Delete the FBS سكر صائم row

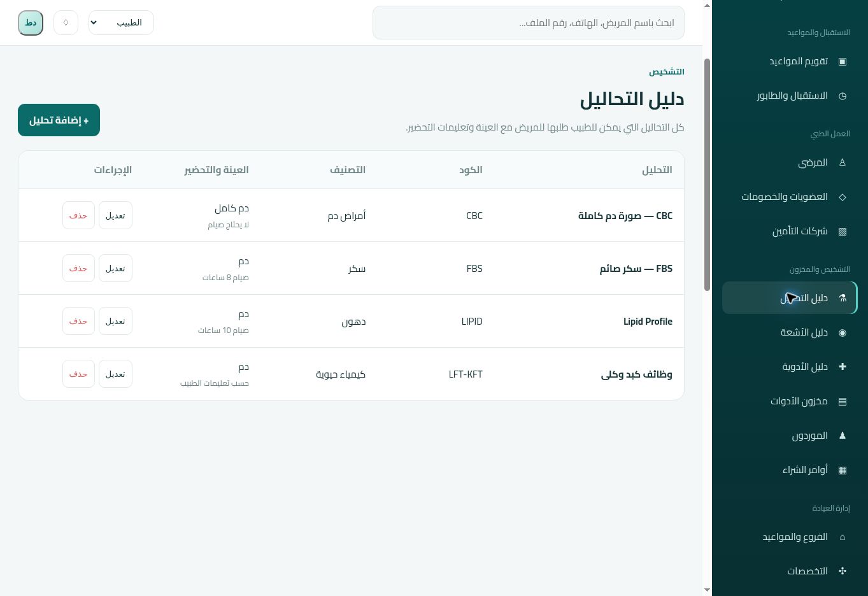coord(78,269)
